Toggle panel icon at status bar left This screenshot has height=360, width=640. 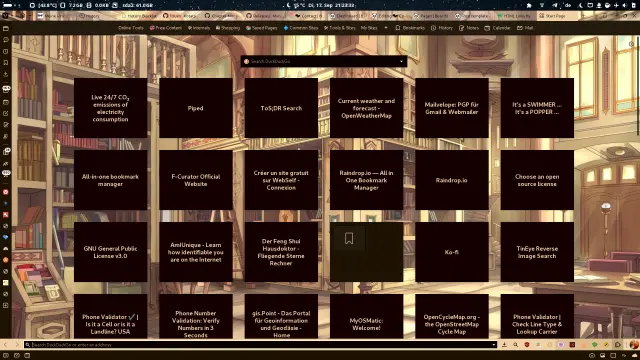pos(6,356)
